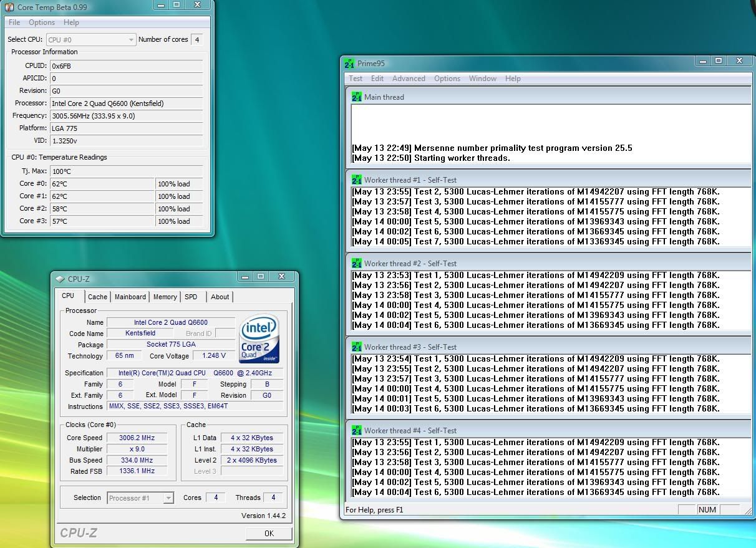The height and width of the screenshot is (548, 756).
Task: Open the Cache tab in CPU-Z
Action: (x=97, y=297)
